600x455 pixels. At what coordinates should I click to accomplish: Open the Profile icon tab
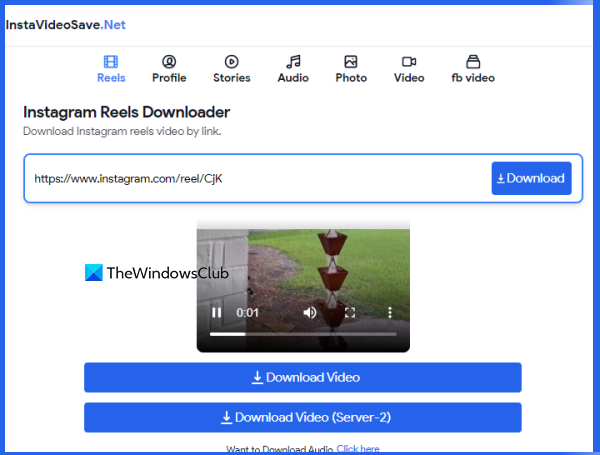(169, 61)
